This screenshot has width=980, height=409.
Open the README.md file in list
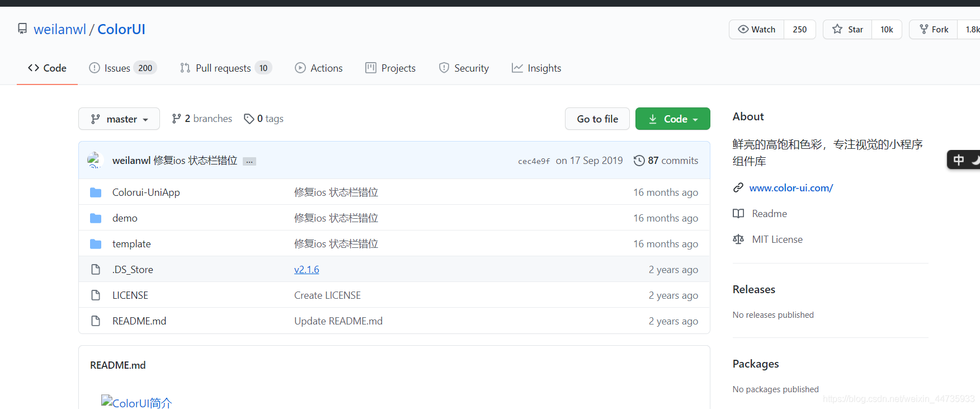139,321
